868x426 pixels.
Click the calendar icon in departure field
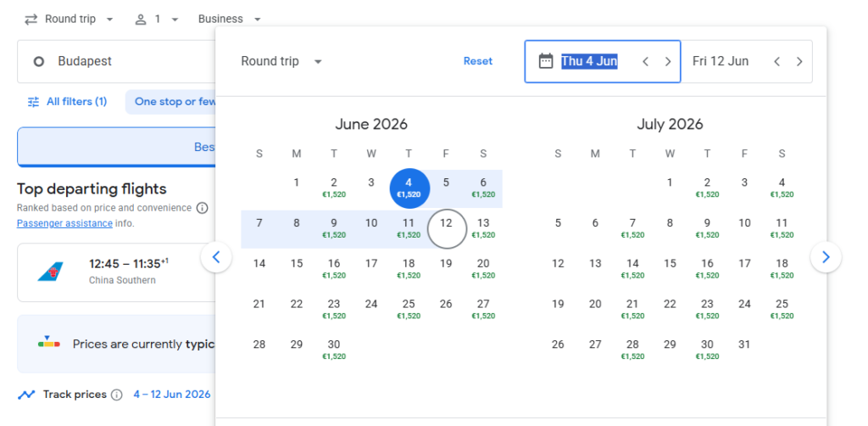(546, 61)
